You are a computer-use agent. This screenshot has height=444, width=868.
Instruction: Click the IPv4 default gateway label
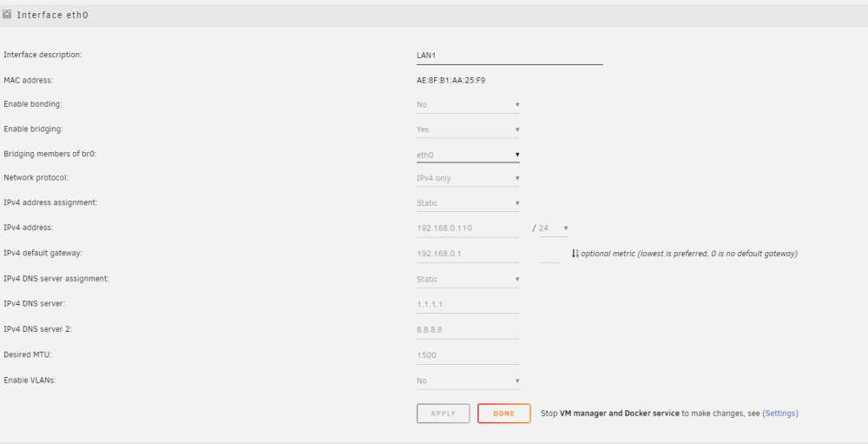click(43, 253)
